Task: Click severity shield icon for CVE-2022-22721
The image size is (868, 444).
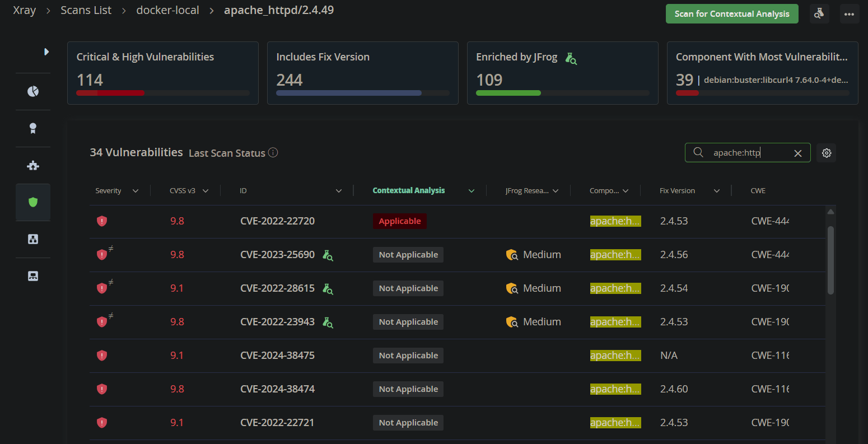Action: 102,423
